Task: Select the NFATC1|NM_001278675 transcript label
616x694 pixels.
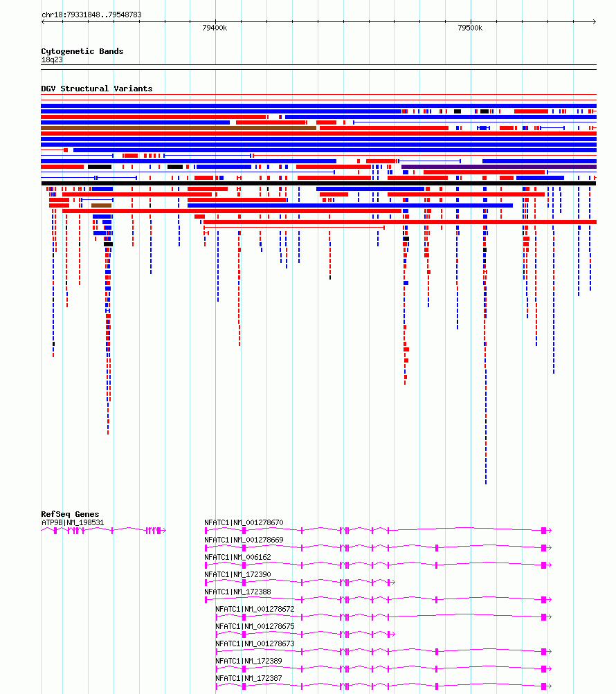Action: tap(255, 626)
